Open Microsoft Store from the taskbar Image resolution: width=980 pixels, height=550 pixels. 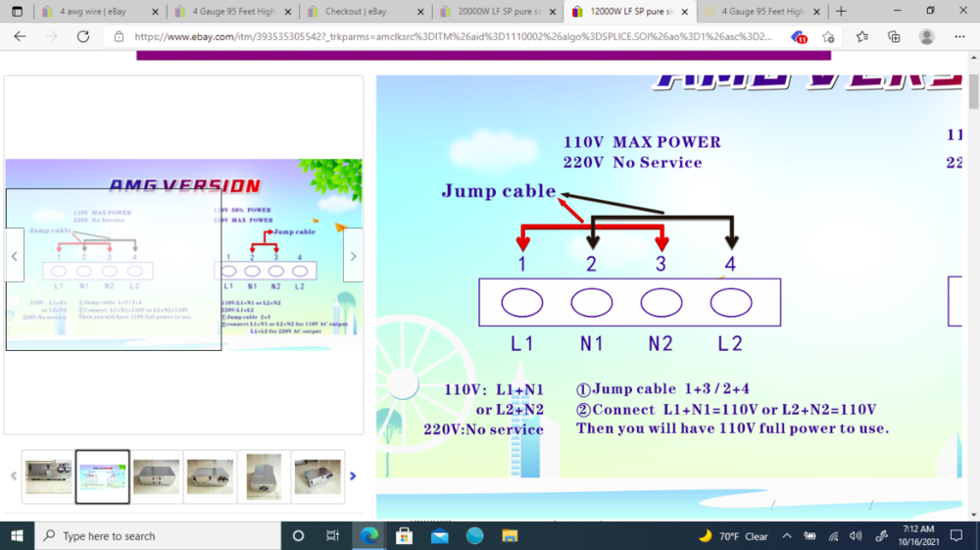pyautogui.click(x=405, y=535)
